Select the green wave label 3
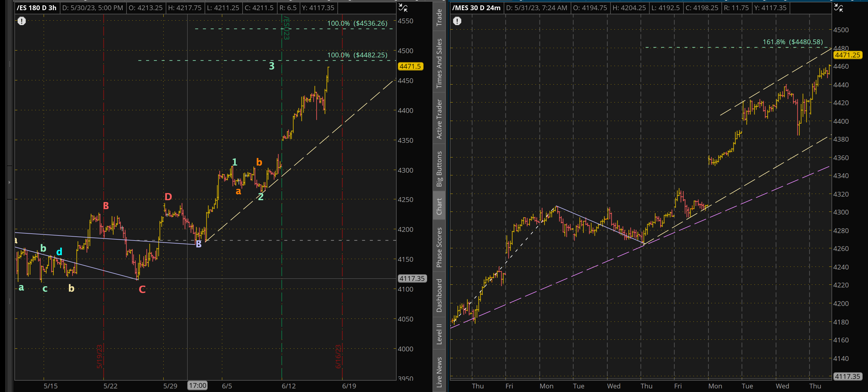The image size is (868, 392). [x=272, y=66]
